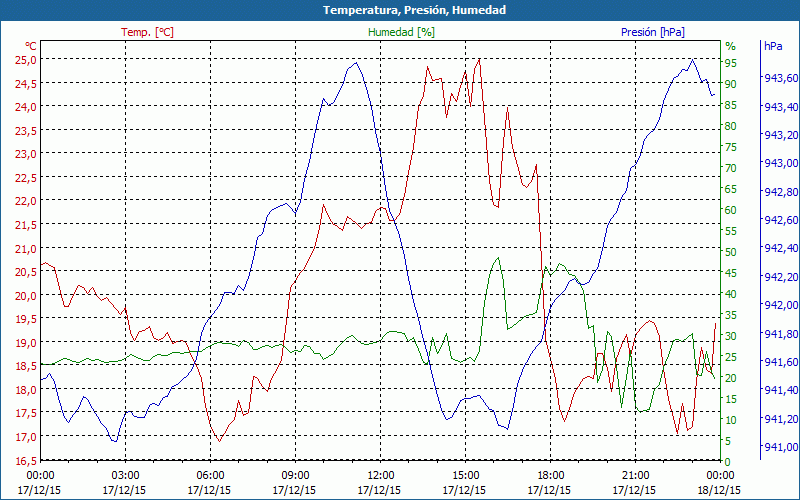Choose green humidity axis value "95"
The height and width of the screenshot is (500, 800).
coord(731,63)
